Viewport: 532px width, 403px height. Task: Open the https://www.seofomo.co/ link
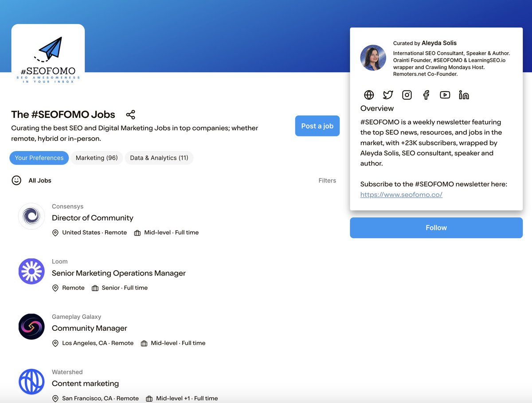point(401,194)
